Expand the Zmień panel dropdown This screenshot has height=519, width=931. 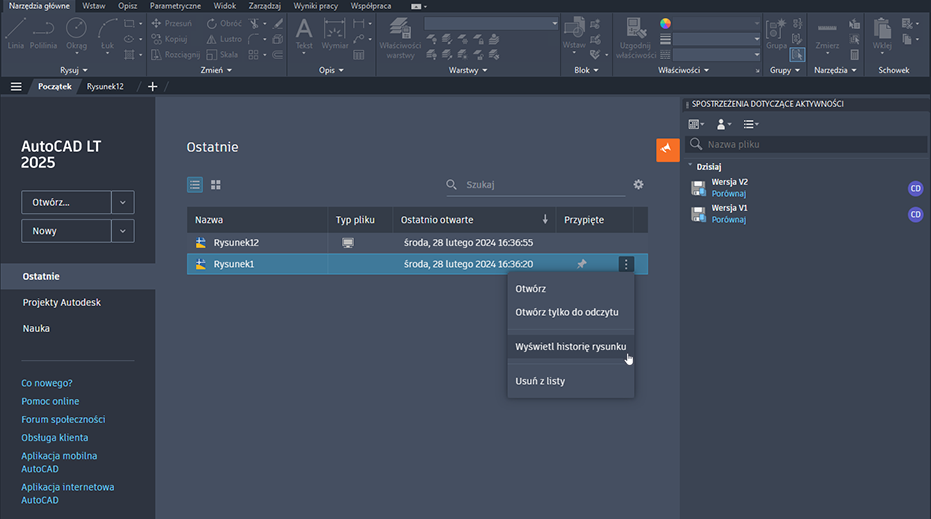point(216,70)
